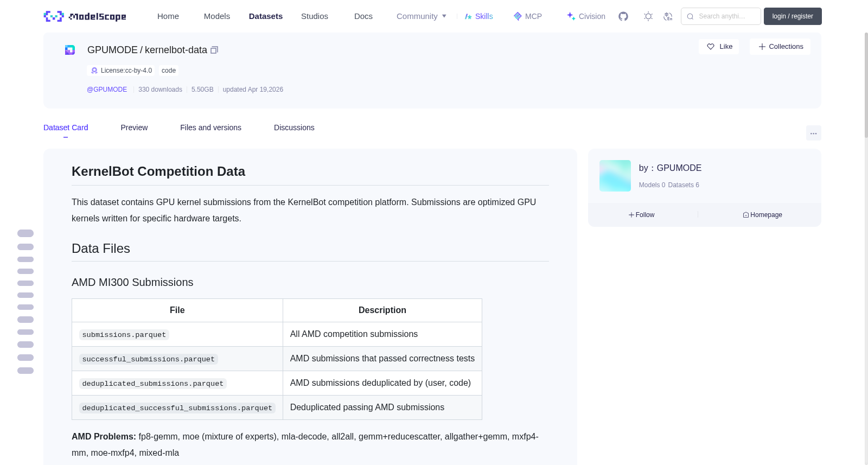This screenshot has height=465, width=868.
Task: Navigate to Studios
Action: 315,16
